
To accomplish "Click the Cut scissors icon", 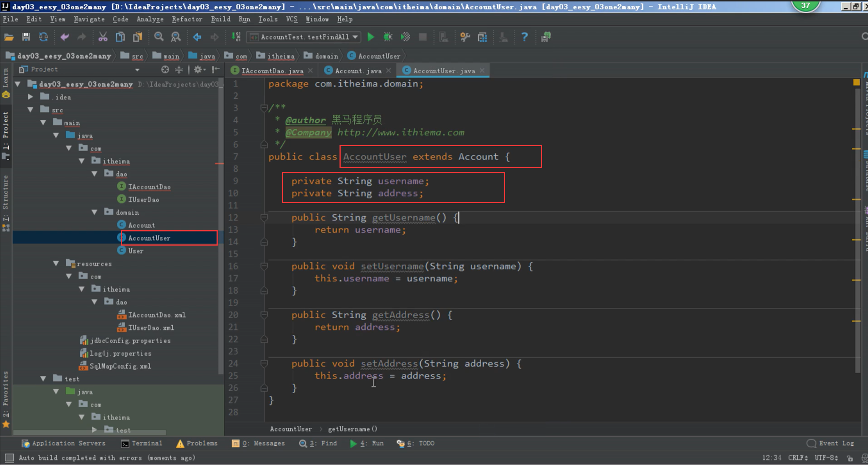I will pos(103,37).
